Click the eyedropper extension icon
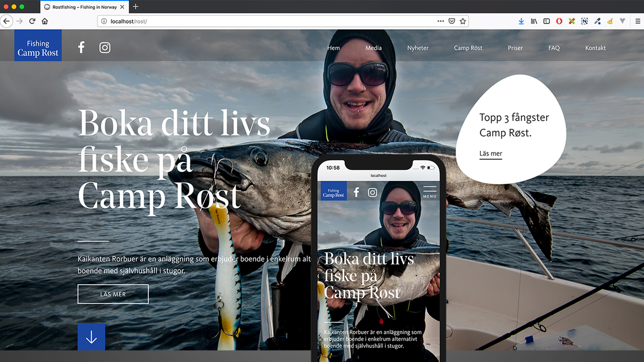This screenshot has width=644, height=362. [597, 21]
